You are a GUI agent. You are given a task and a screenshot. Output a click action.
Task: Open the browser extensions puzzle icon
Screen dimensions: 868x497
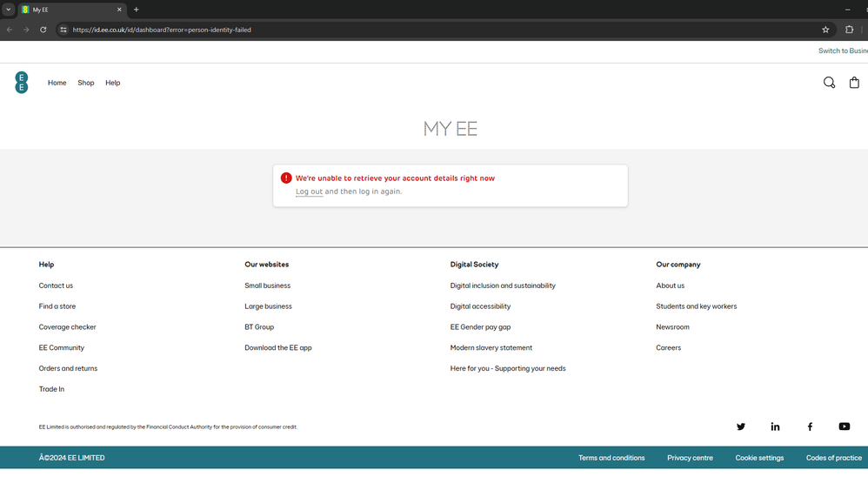(849, 30)
